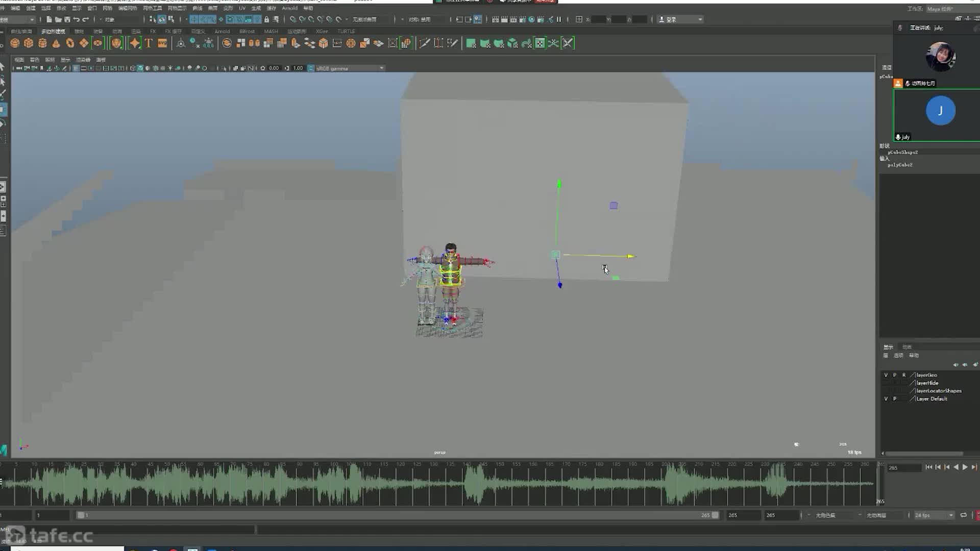This screenshot has width=980, height=551.
Task: Go to the start of the playback range
Action: [928, 467]
